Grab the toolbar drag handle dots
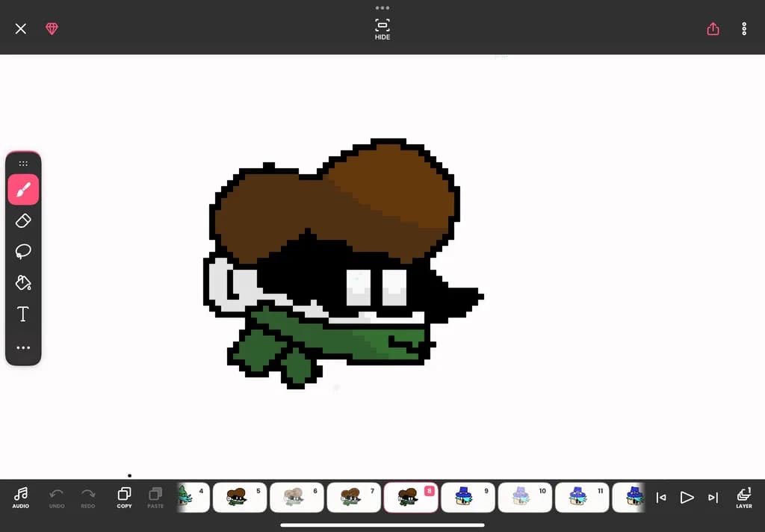Image resolution: width=765 pixels, height=532 pixels. pos(23,164)
